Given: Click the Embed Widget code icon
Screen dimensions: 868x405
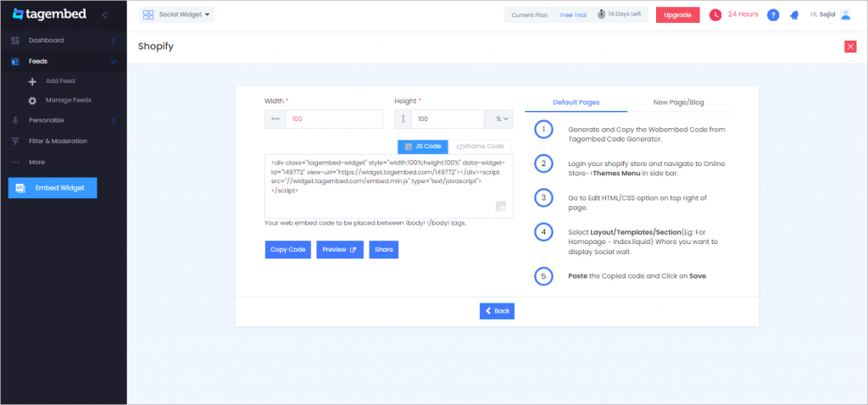Looking at the screenshot, I should pyautogui.click(x=19, y=188).
